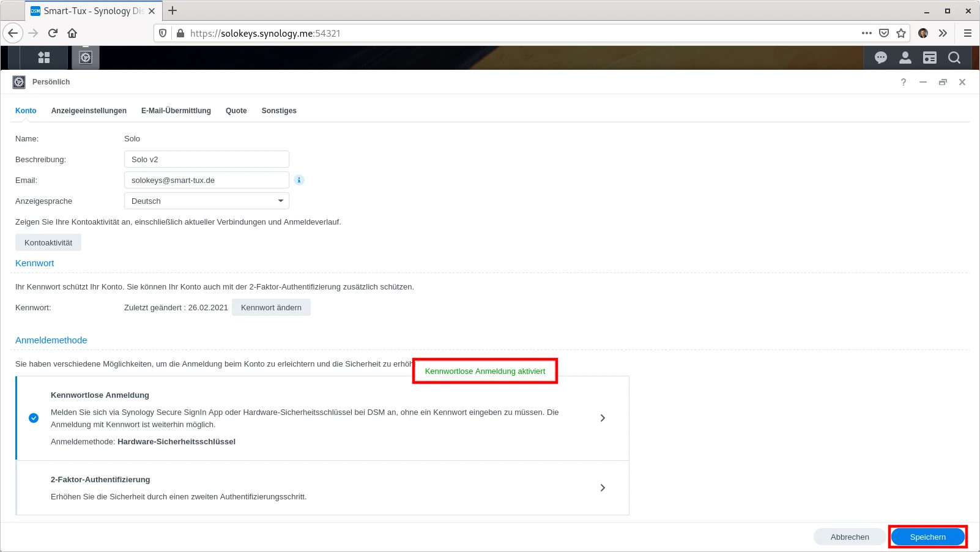Viewport: 980px width, 552px height.
Task: Click the Kennwortlose Anmeldung heading text
Action: 100,395
